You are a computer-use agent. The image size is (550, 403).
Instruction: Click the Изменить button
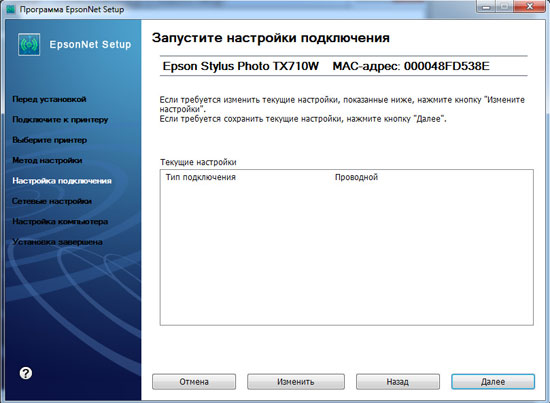point(296,382)
